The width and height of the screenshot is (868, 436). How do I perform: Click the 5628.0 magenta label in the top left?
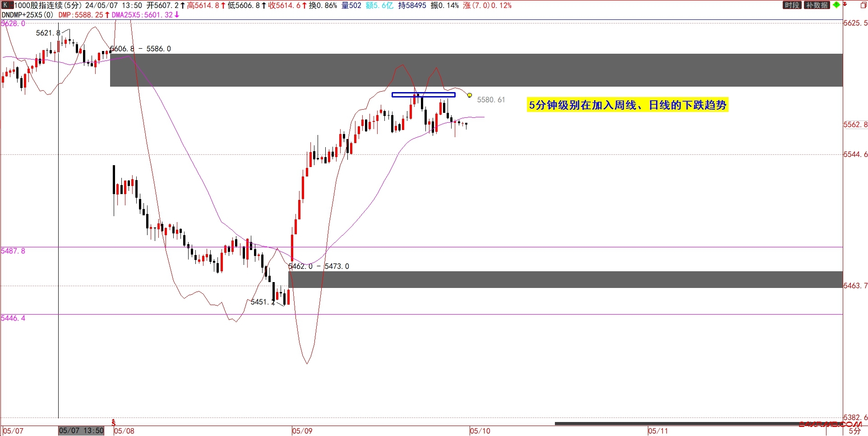pyautogui.click(x=13, y=23)
